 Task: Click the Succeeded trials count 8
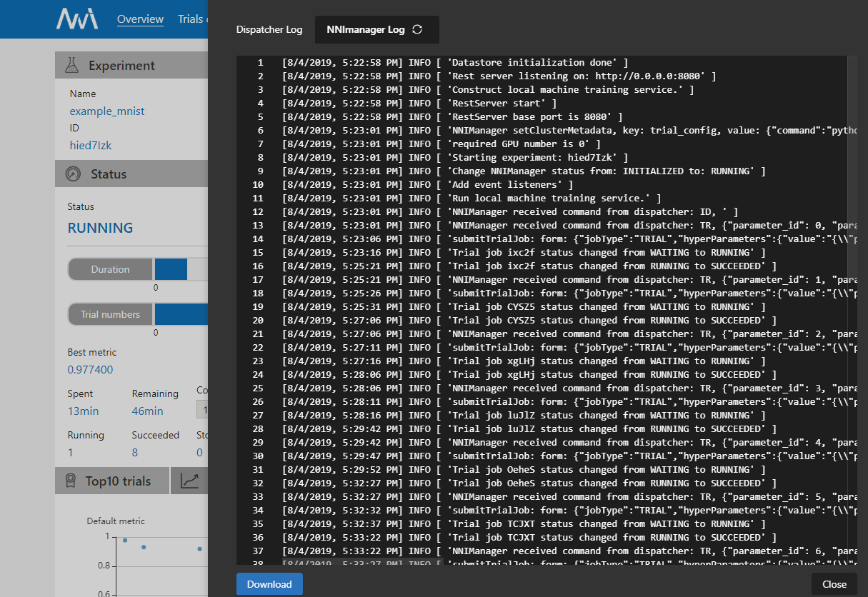tap(136, 452)
